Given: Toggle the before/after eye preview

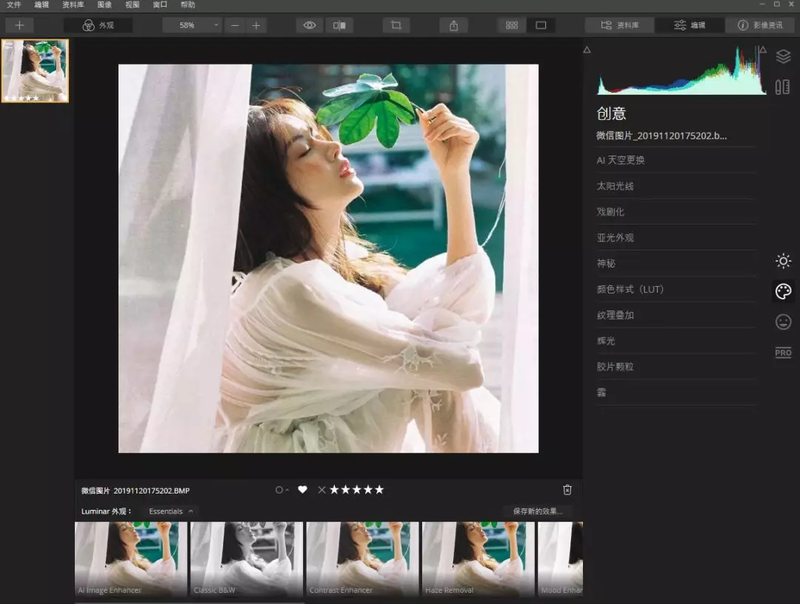Looking at the screenshot, I should click(x=310, y=25).
